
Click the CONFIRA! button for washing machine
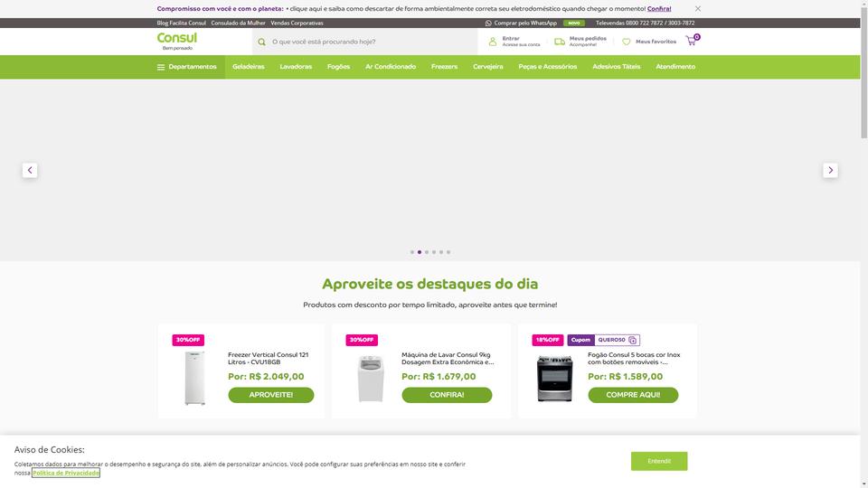(447, 395)
